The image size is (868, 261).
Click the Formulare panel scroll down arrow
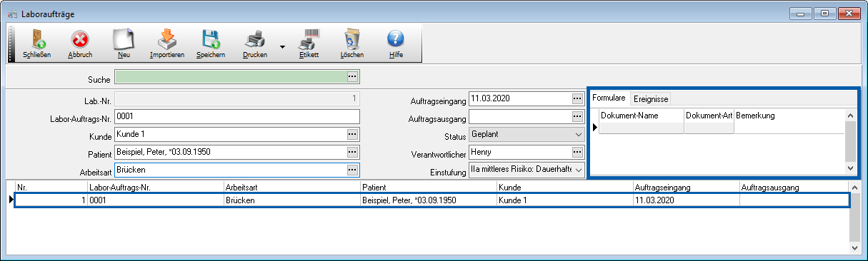(850, 168)
